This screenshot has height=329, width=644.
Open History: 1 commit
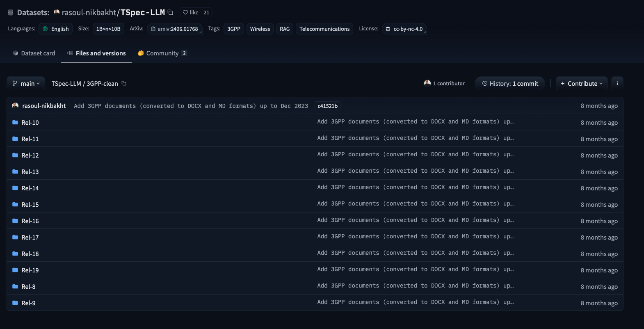point(510,83)
